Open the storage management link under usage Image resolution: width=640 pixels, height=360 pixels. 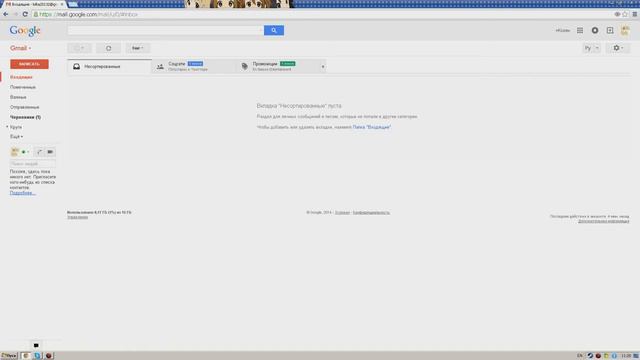(x=78, y=217)
